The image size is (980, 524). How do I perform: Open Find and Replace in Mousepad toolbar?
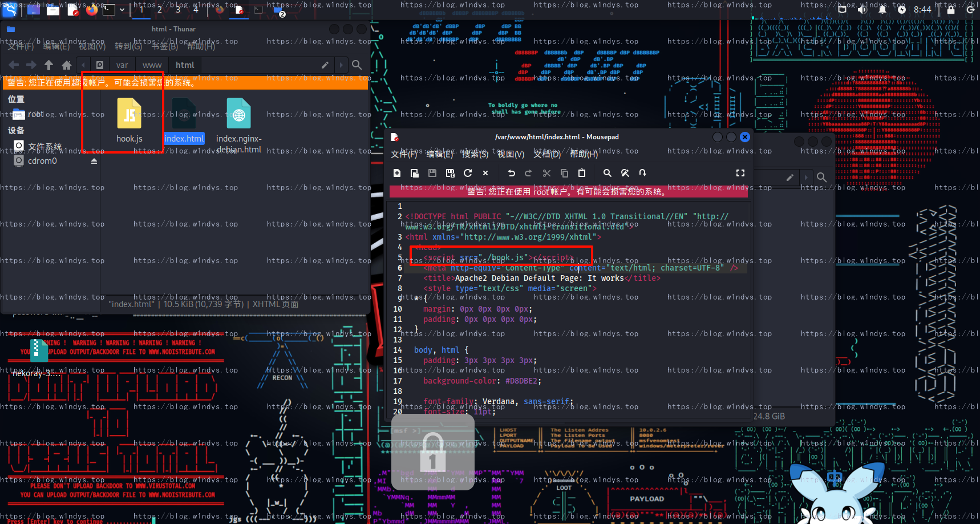point(625,173)
